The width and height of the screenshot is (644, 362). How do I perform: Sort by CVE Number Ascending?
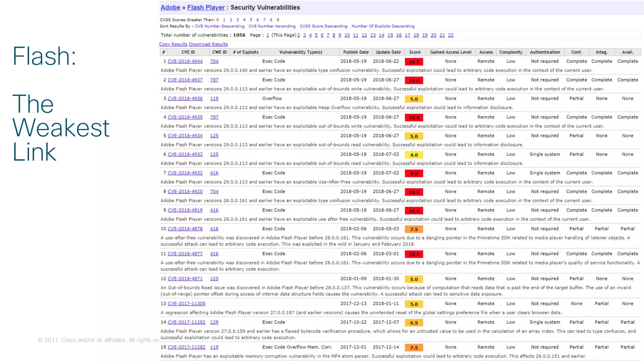tap(272, 26)
